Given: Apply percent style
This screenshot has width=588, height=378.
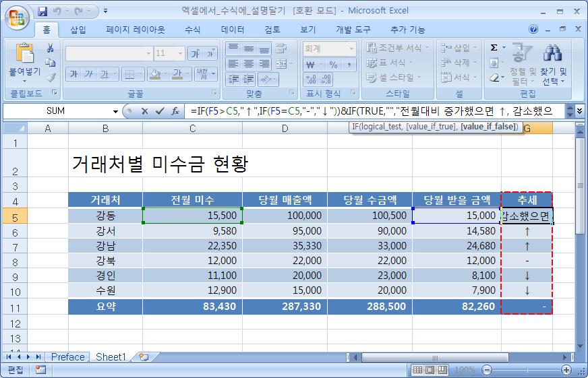Looking at the screenshot, I should [333, 65].
